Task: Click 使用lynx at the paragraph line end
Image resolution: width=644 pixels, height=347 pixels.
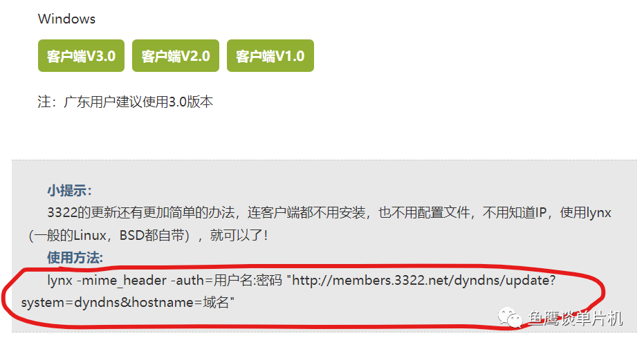Action: 586,213
